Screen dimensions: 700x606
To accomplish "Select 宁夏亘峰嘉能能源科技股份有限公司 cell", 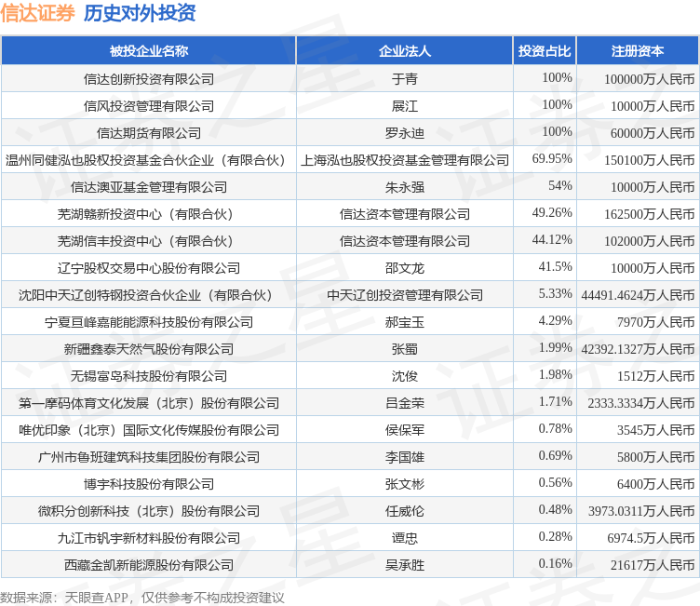I will [149, 322].
